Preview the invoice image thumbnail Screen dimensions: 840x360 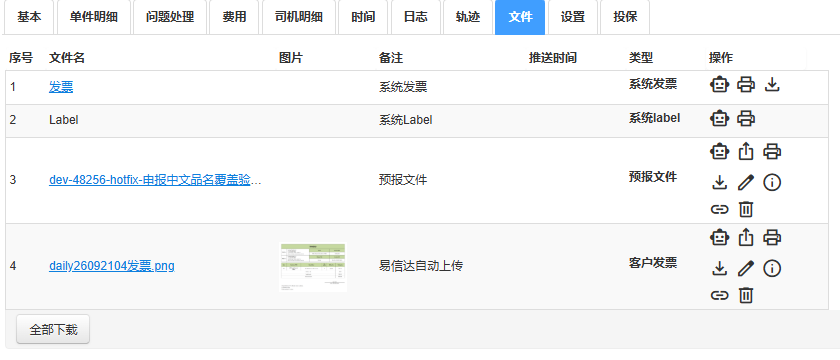click(313, 267)
